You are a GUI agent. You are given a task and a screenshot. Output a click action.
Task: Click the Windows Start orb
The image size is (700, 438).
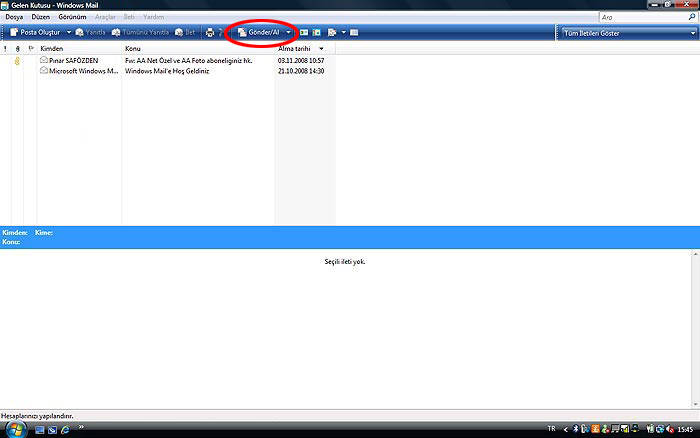click(16, 430)
